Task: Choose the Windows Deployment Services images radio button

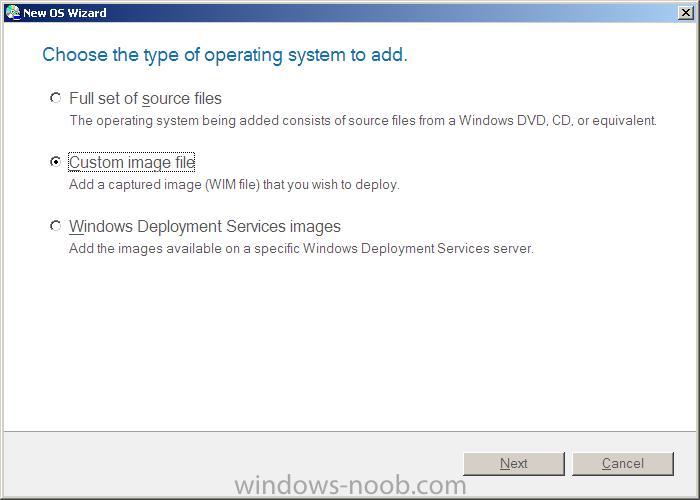Action: point(55,226)
